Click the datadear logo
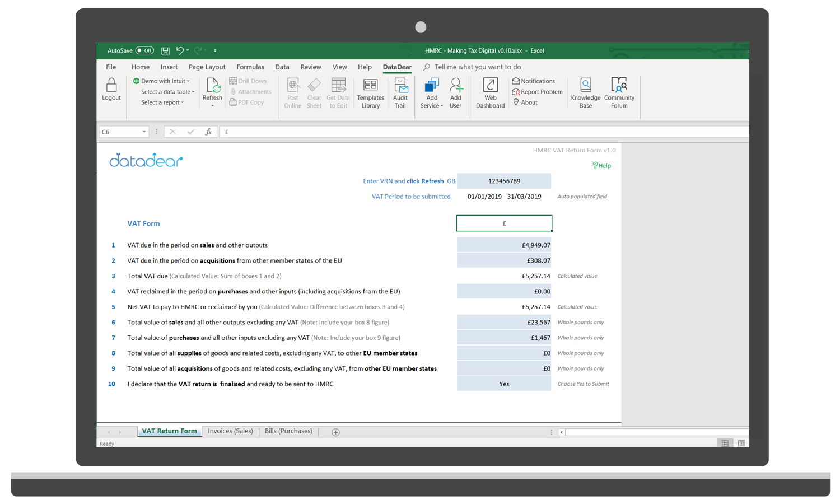This screenshot has width=840, height=504. [x=146, y=161]
